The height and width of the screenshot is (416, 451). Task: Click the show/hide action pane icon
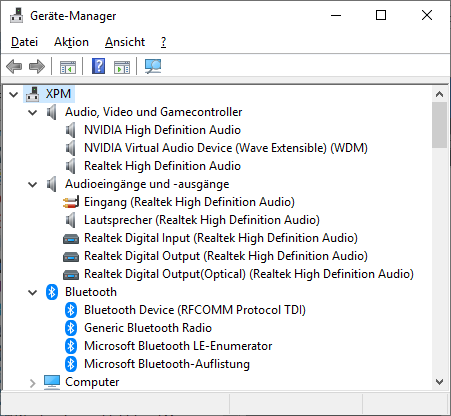click(x=122, y=67)
